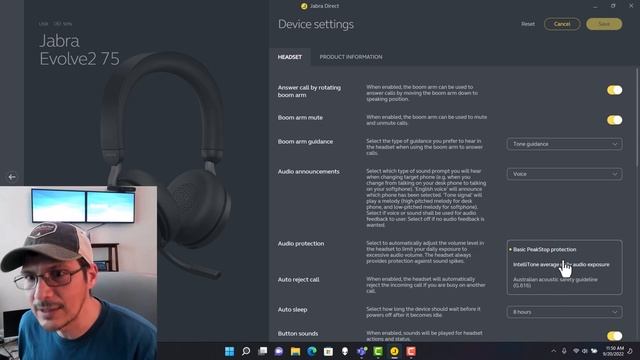Switch to the HEADSET tab
Viewport: 640px width, 360px height.
click(290, 57)
